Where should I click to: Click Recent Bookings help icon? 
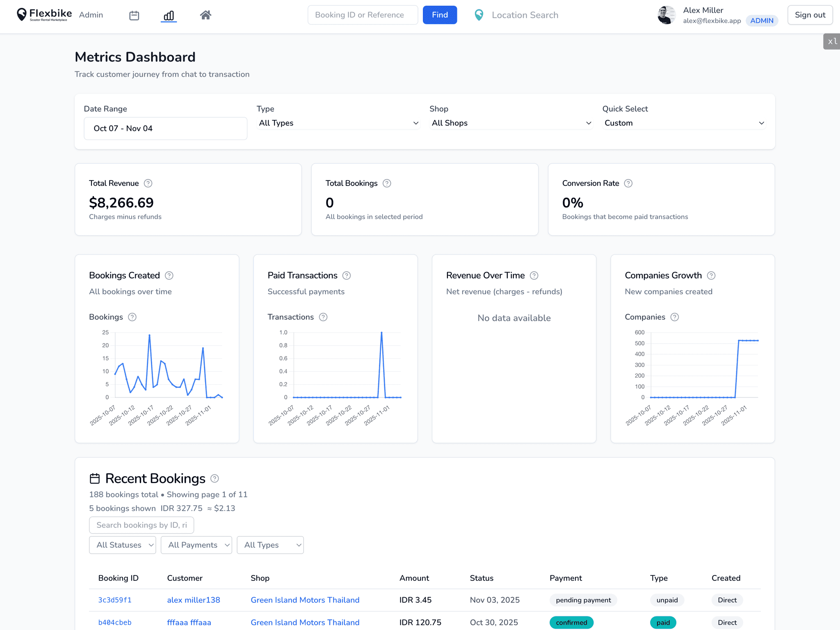[x=215, y=479]
